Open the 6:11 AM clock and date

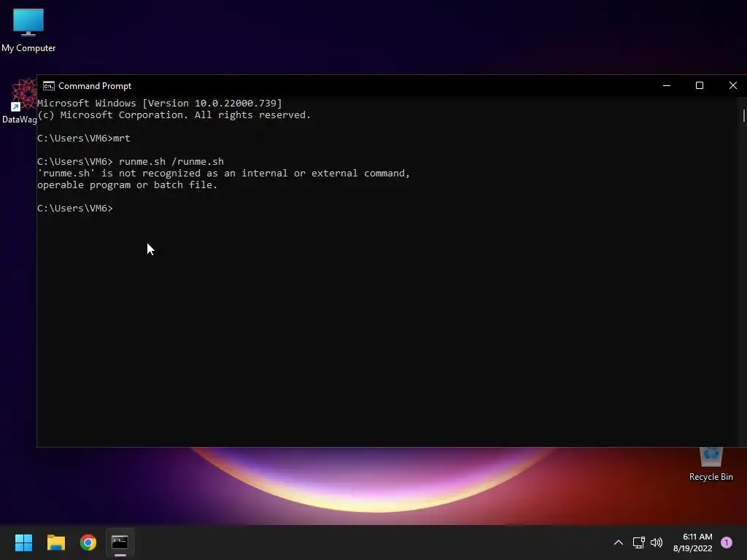click(x=693, y=542)
